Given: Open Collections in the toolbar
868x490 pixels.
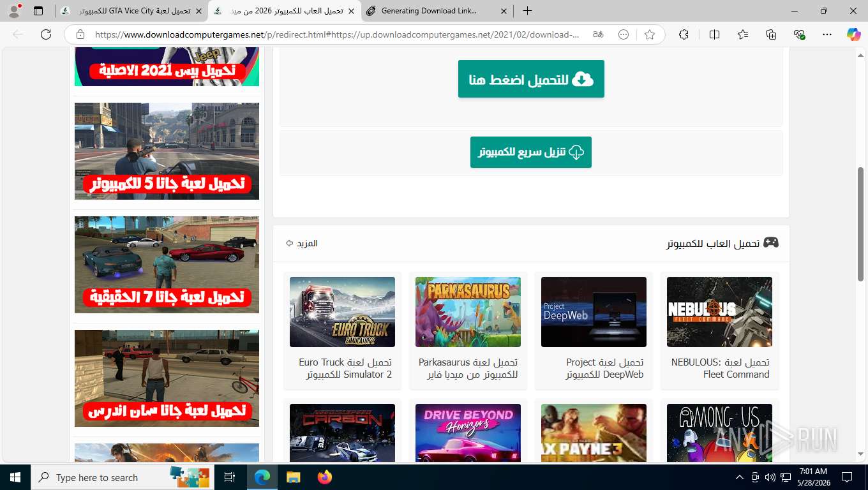Looking at the screenshot, I should (771, 34).
